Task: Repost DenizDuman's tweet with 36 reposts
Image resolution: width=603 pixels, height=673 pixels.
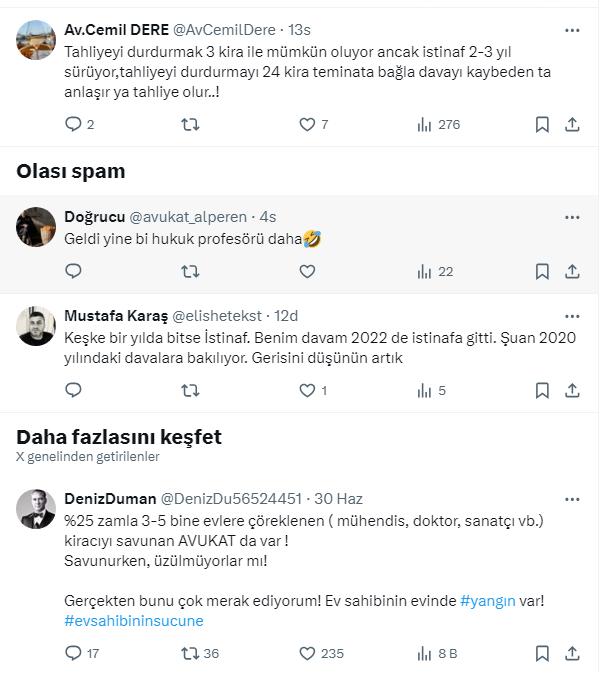Action: tap(189, 653)
